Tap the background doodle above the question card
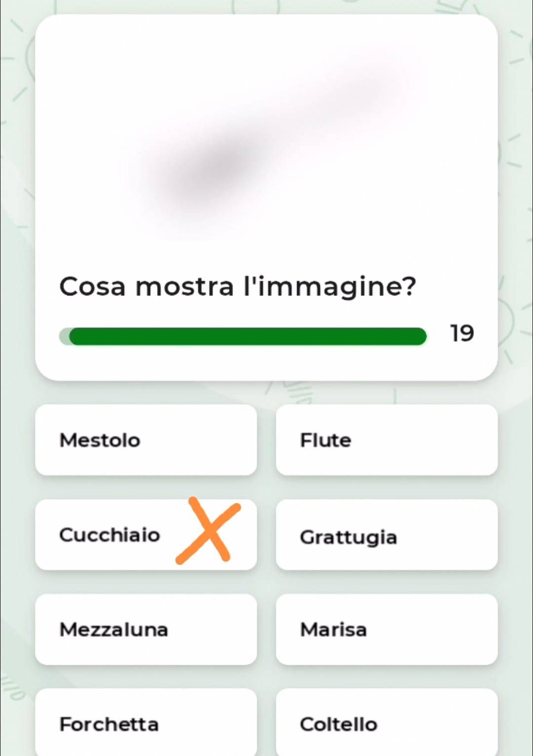533x756 pixels. (262, 6)
